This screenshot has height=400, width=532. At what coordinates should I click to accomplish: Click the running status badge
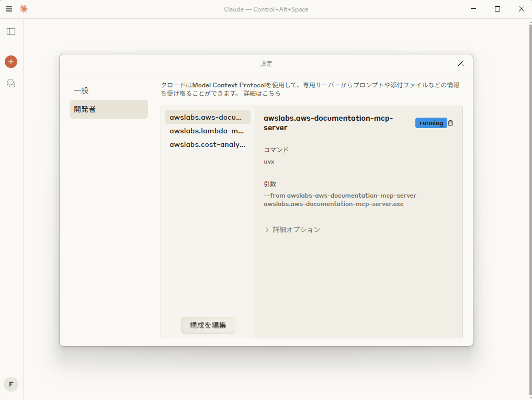431,123
